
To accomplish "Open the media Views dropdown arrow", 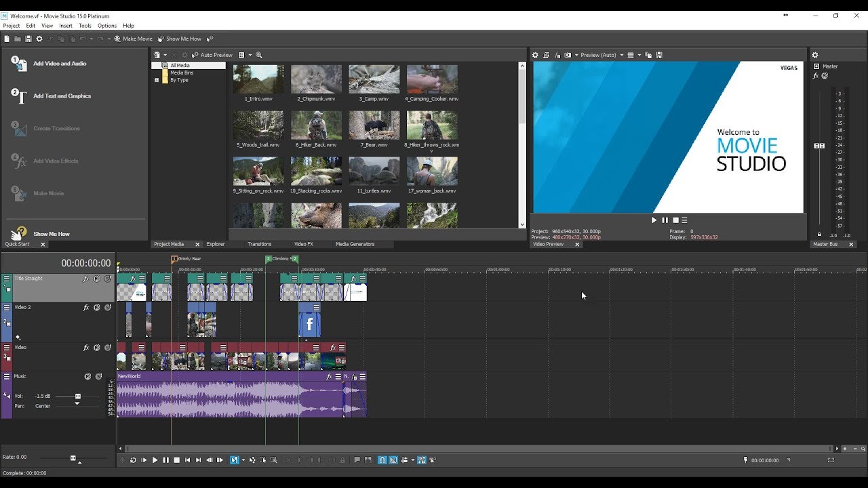I will tap(250, 55).
